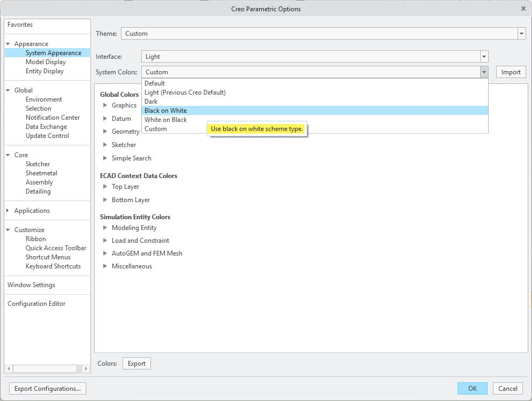The image size is (532, 401).
Task: Confirm with the OK button
Action: [472, 389]
